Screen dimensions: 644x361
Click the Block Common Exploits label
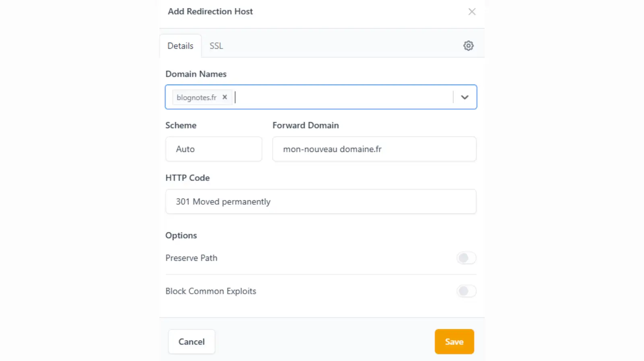click(211, 291)
